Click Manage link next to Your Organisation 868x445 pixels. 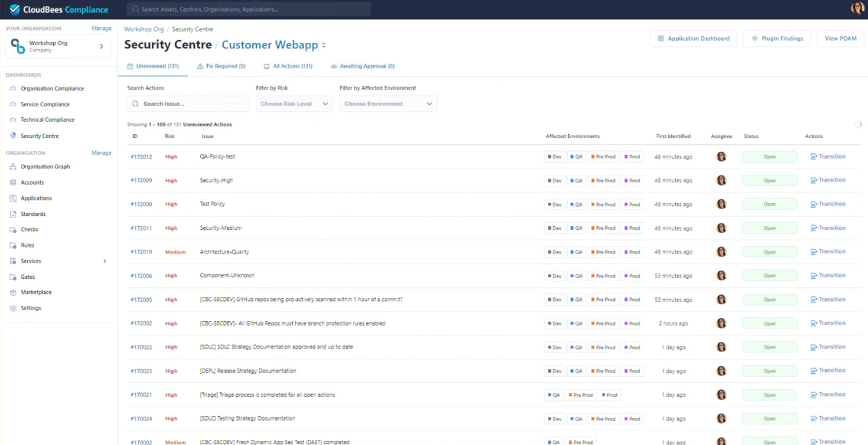coord(101,28)
